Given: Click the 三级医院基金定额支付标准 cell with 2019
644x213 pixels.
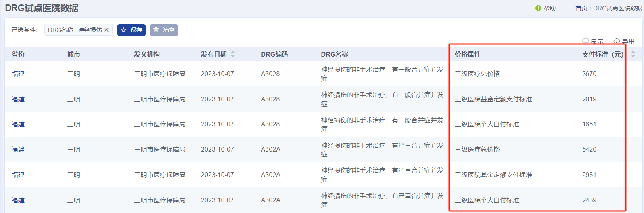Looking at the screenshot, I should pyautogui.click(x=493, y=99).
